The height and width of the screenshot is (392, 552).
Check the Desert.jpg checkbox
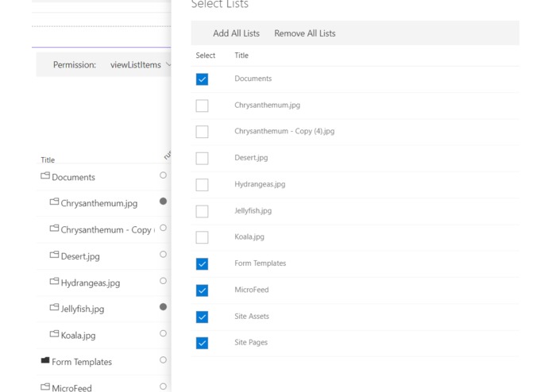202,158
